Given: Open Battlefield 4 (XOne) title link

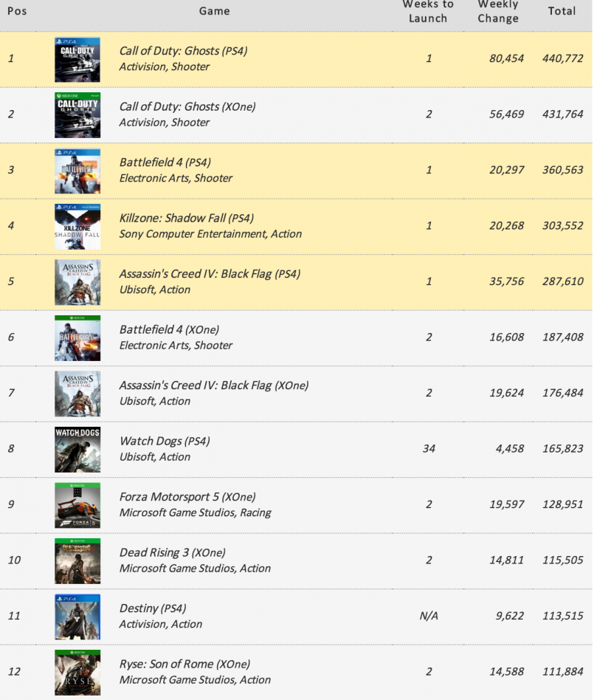Looking at the screenshot, I should point(169,330).
